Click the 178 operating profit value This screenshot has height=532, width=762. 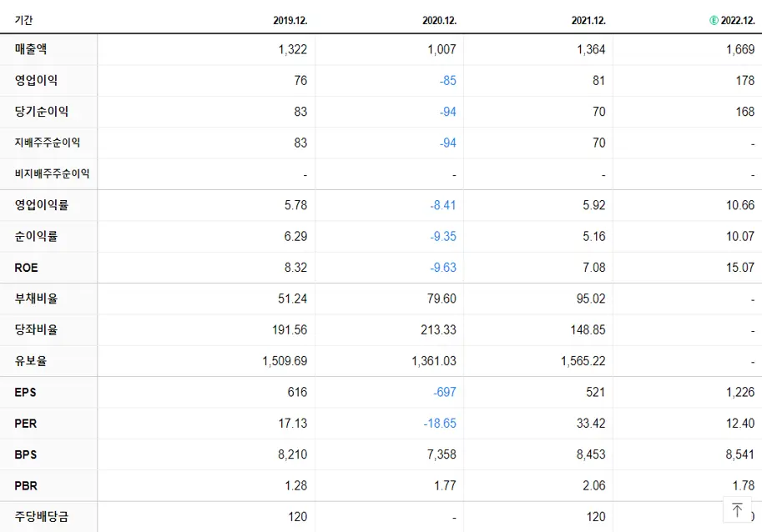[745, 81]
